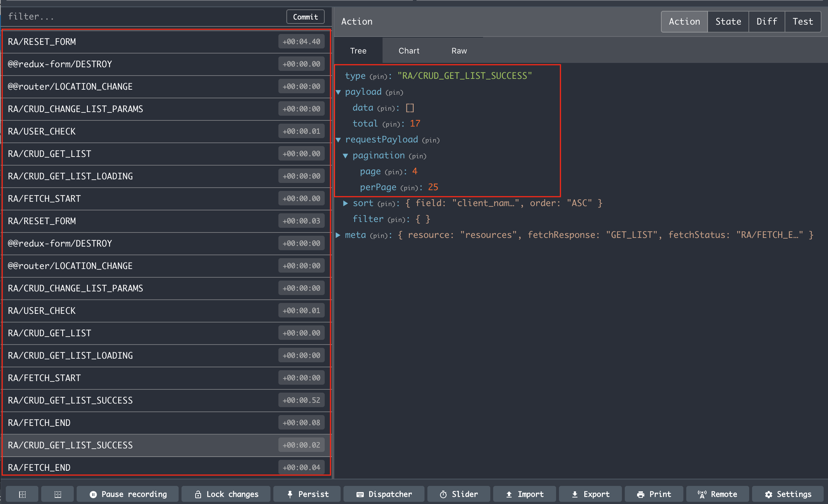
Task: Dock the inspector to the left
Action: pos(22,494)
